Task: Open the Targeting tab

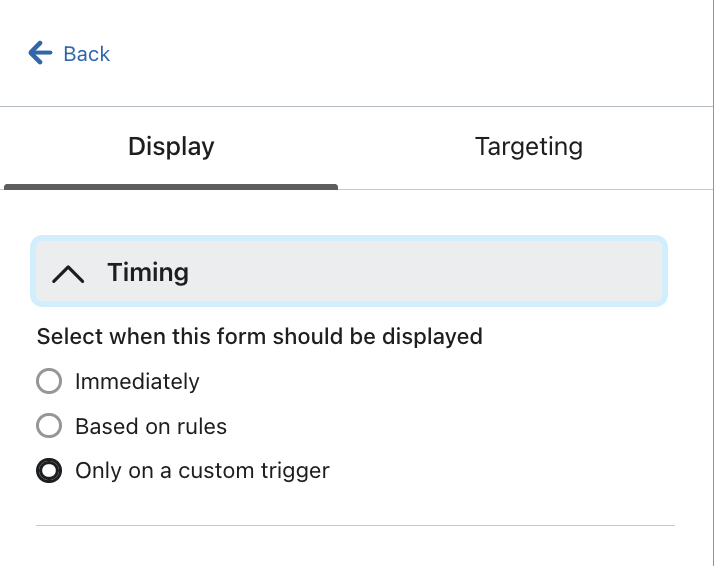Action: [528, 147]
